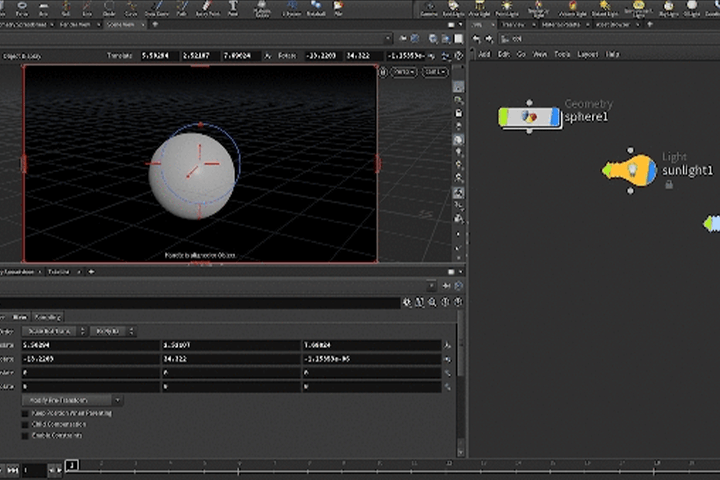720x480 pixels.
Task: Select the Platonic Solids shelf tool
Action: [262, 8]
